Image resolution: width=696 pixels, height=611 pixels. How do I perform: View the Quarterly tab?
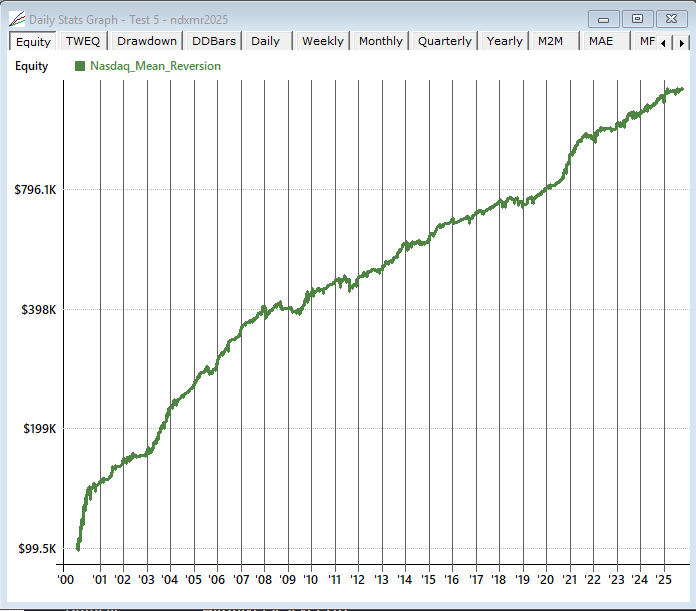[x=445, y=41]
